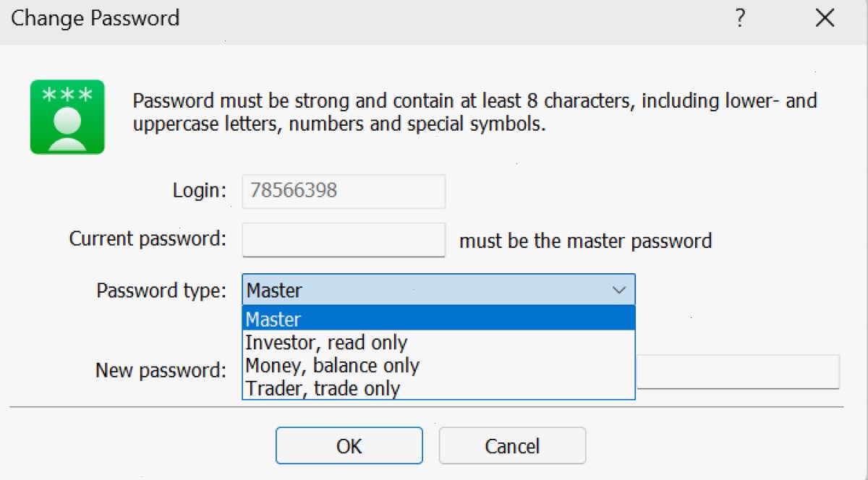The image size is (868, 480).
Task: Click the Login field showing 78566398
Action: 344,192
